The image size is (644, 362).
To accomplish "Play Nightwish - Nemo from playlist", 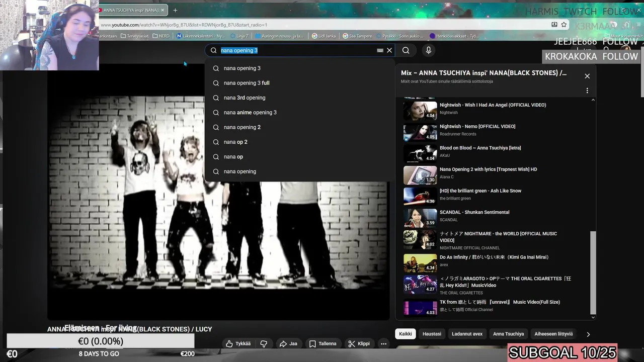I will pos(477,127).
